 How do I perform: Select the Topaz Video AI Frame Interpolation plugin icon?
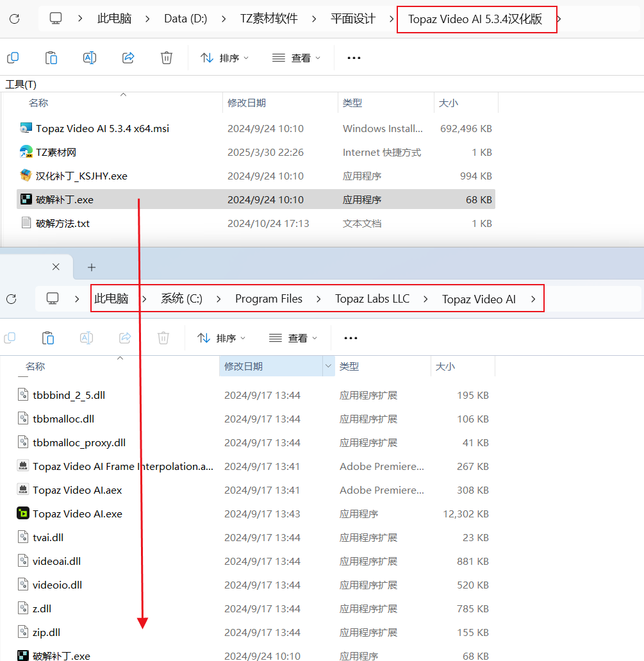pyautogui.click(x=23, y=466)
